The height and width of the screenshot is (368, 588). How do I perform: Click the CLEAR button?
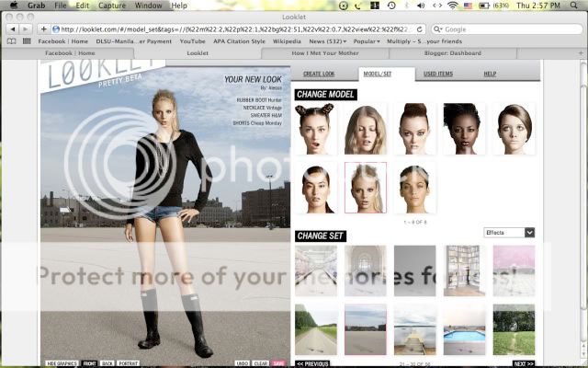(260, 363)
